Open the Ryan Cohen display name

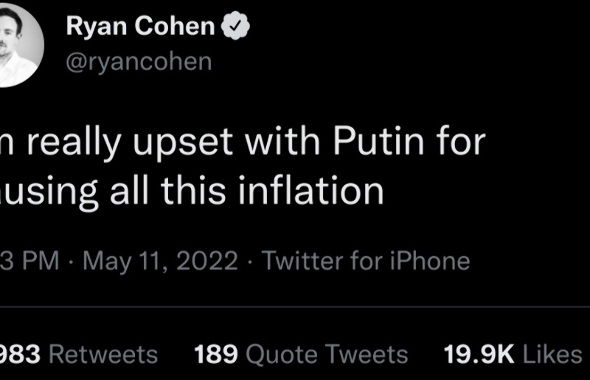pos(140,26)
